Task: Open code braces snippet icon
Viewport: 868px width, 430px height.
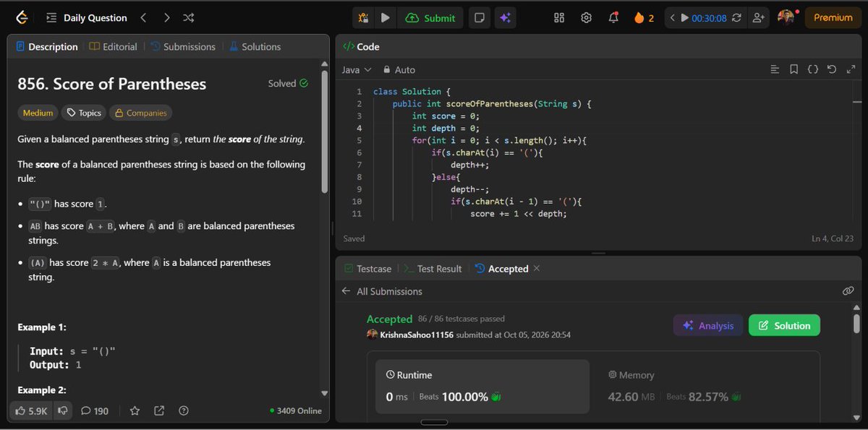Action: coord(812,69)
